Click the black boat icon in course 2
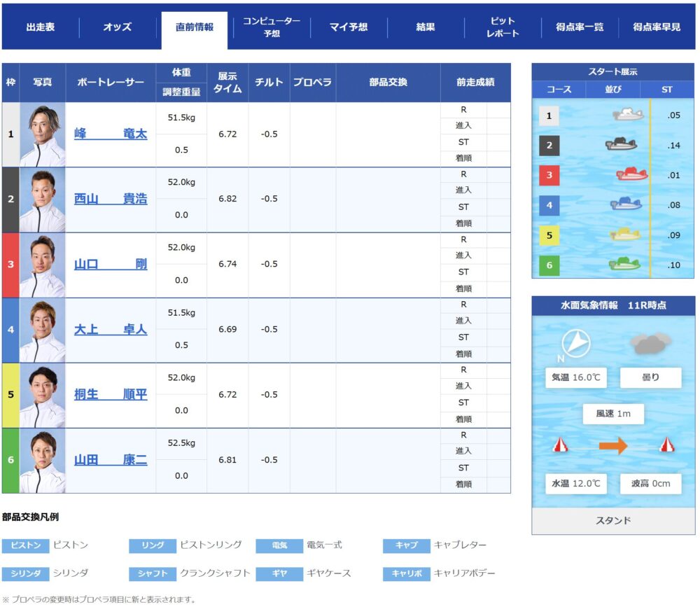This screenshot has height=607, width=700. [x=621, y=145]
